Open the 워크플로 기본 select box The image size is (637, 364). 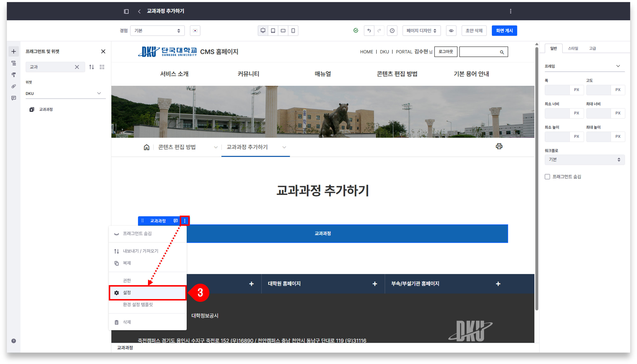pos(584,160)
